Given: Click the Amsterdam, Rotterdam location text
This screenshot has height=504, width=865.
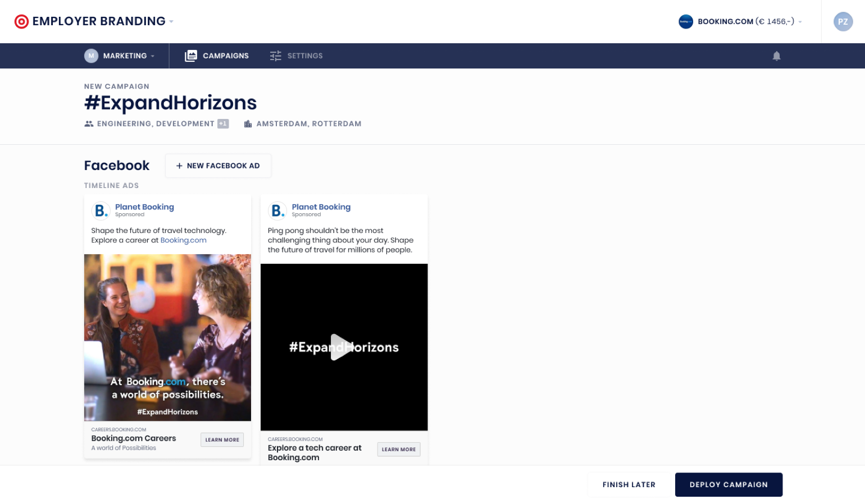Looking at the screenshot, I should coord(309,123).
